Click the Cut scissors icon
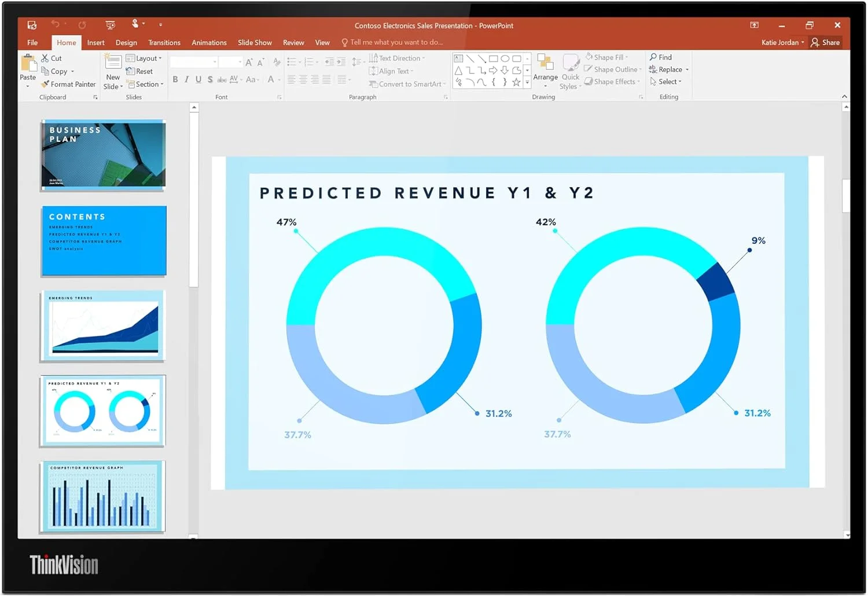 click(45, 58)
